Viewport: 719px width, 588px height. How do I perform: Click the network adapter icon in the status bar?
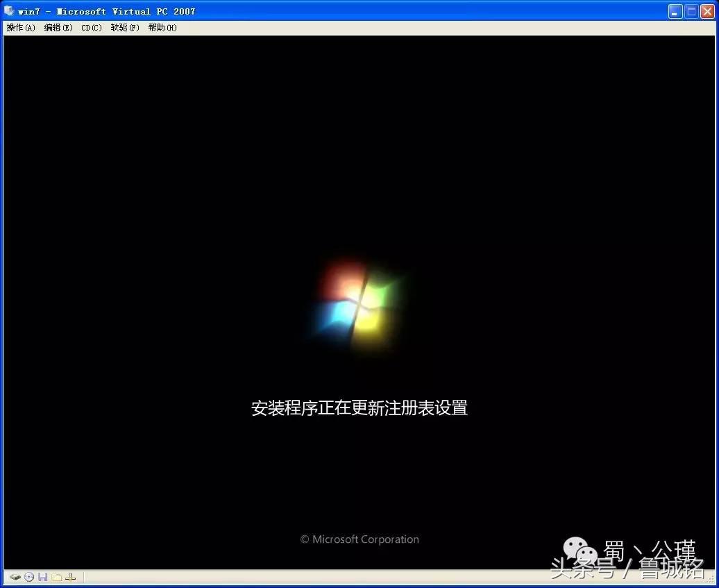[x=70, y=577]
